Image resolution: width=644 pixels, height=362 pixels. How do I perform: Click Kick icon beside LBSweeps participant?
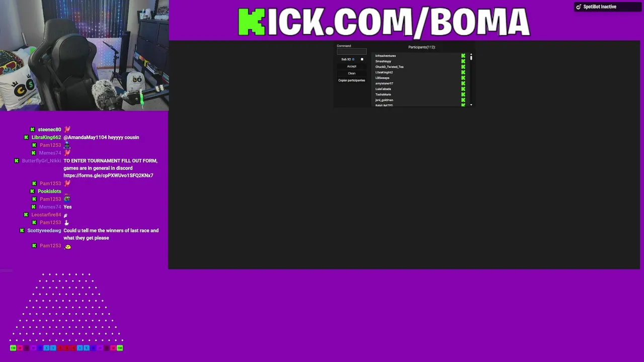[x=463, y=78]
